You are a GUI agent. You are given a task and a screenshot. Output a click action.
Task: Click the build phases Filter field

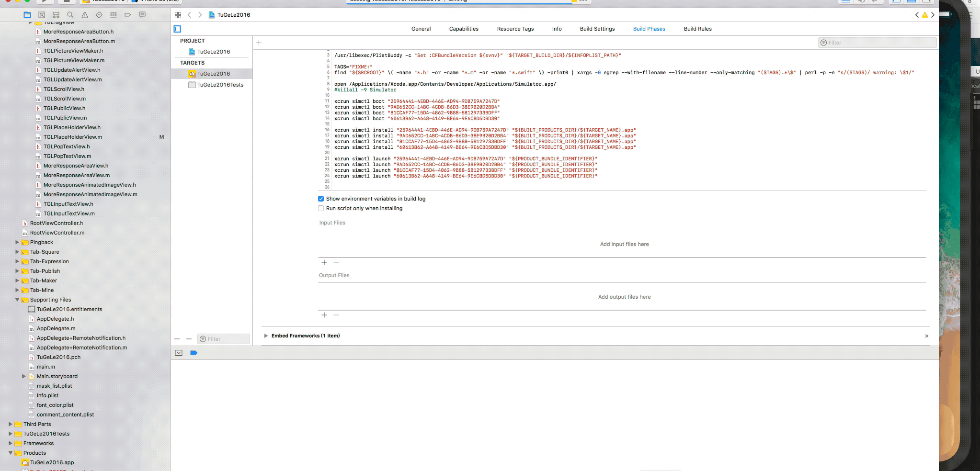pos(877,43)
